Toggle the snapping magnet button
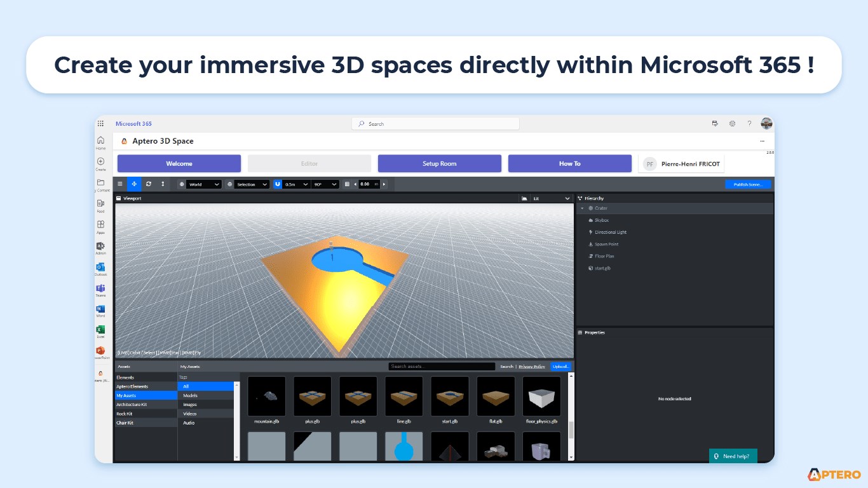 coord(278,184)
